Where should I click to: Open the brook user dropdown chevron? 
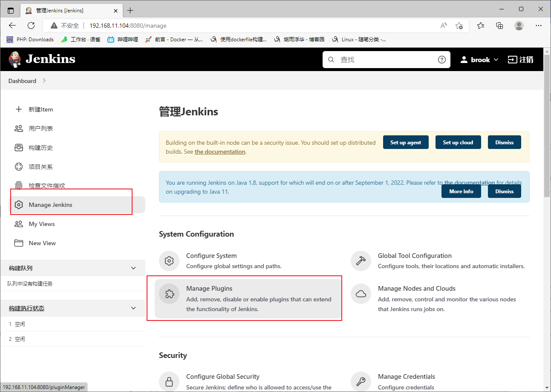pyautogui.click(x=496, y=60)
